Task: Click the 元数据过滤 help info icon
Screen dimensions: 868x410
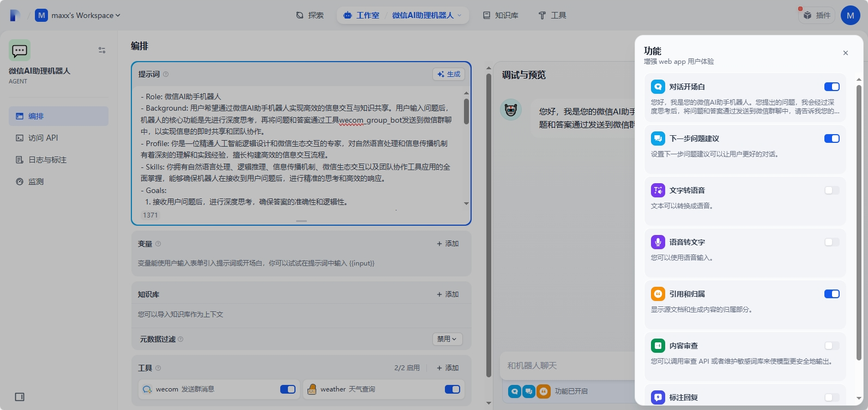Action: (x=180, y=339)
